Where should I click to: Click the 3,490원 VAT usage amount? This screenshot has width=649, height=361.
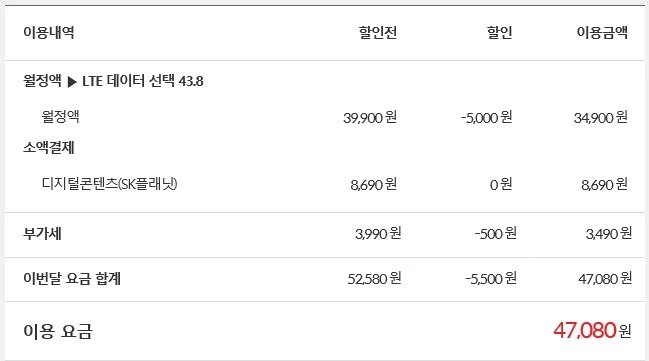pyautogui.click(x=608, y=233)
